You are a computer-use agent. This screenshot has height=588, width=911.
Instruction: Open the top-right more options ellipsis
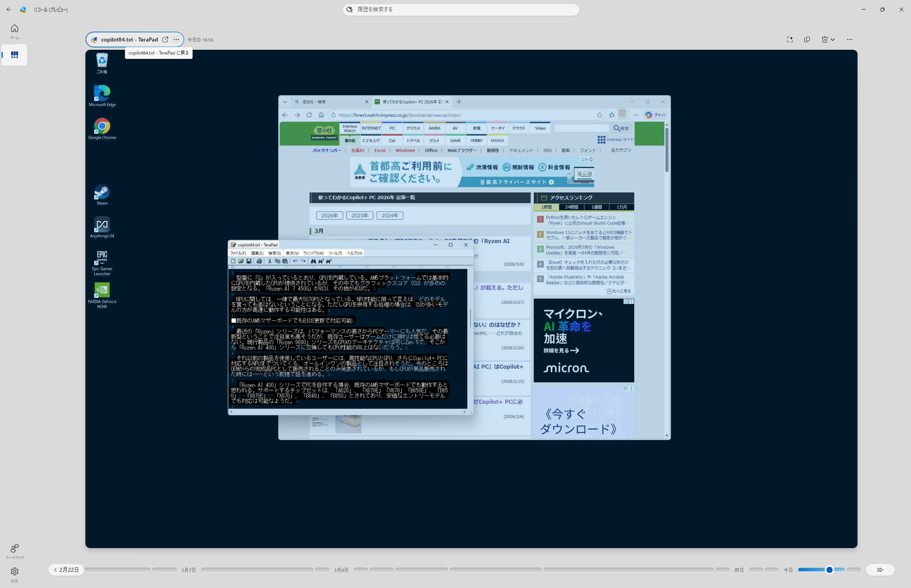pos(849,40)
